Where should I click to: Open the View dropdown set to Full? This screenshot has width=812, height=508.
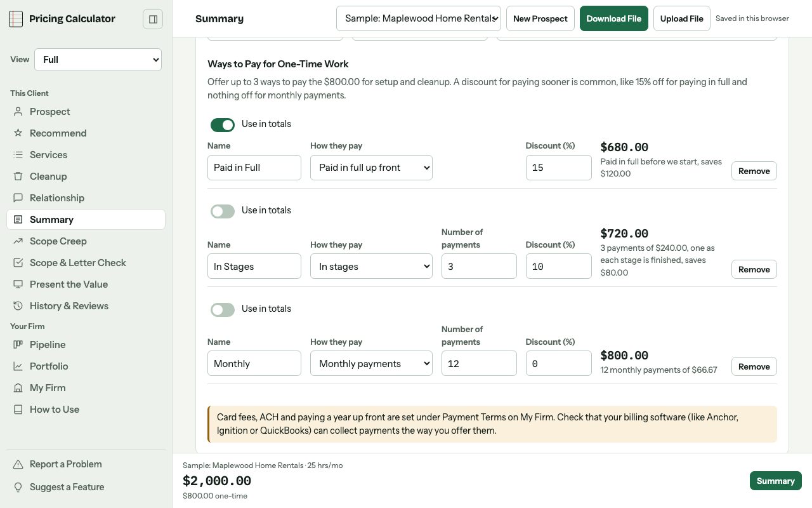pyautogui.click(x=98, y=60)
